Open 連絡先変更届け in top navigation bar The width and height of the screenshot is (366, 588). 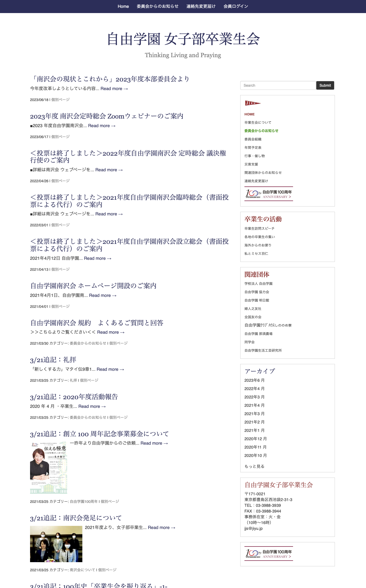point(201,6)
